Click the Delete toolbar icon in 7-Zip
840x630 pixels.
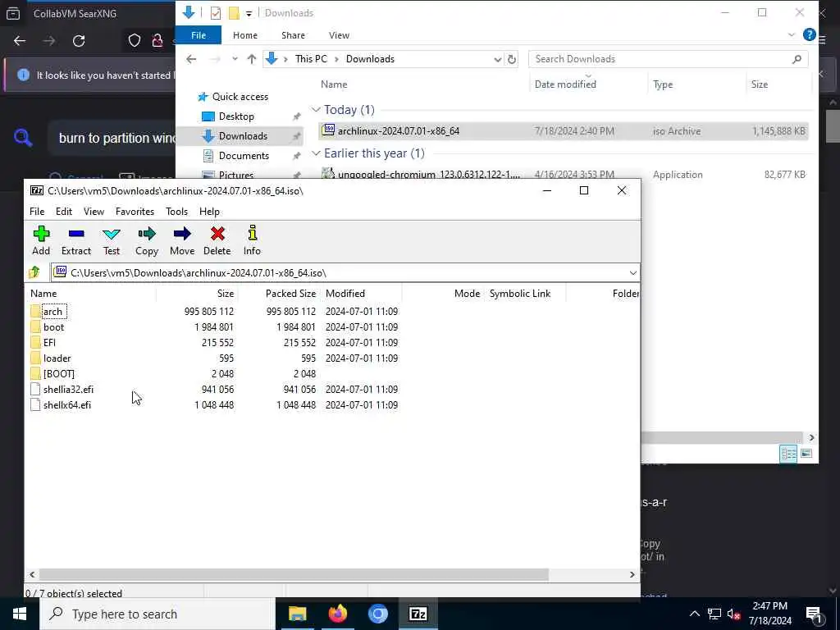click(x=217, y=240)
